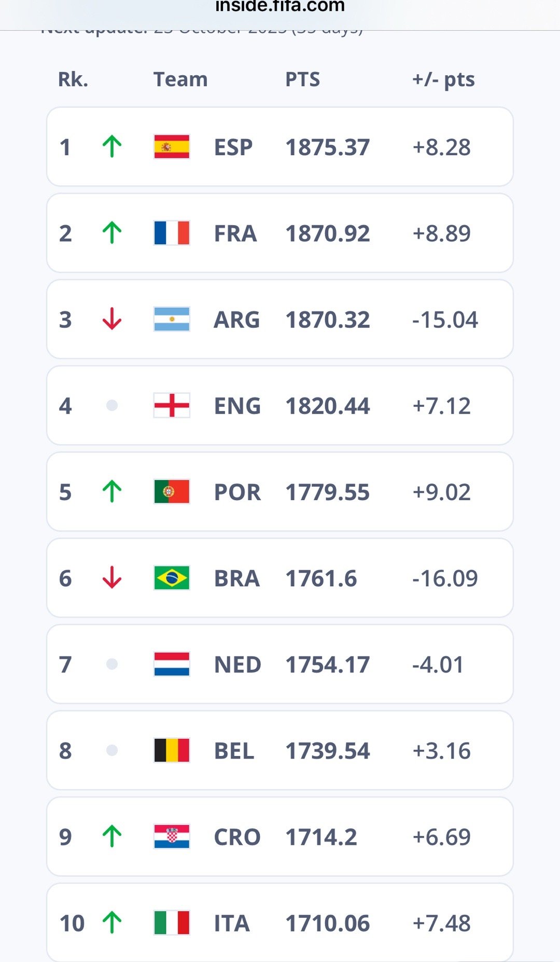Viewport: 560px width, 962px height.
Task: Tap the inside.fifa.com address bar
Action: pos(280,7)
